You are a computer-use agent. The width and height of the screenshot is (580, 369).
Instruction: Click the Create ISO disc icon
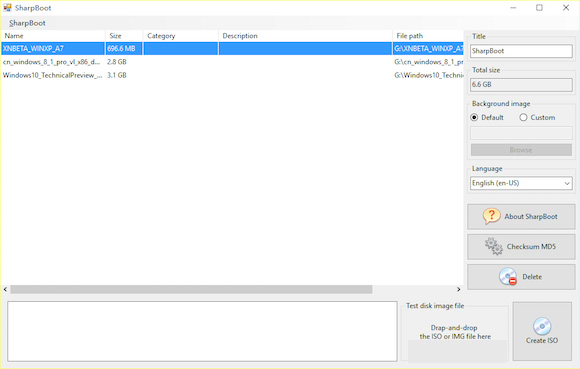(x=542, y=326)
